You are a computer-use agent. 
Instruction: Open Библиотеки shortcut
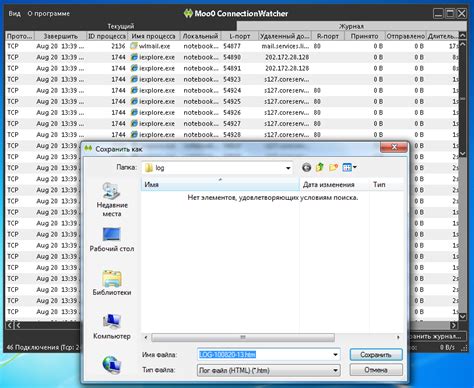(x=112, y=283)
